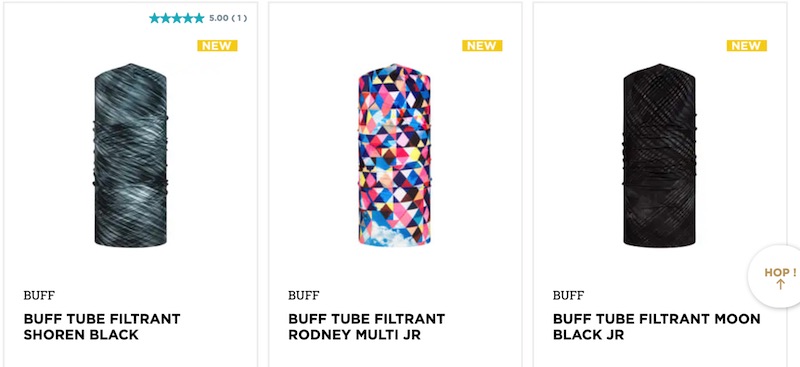Click BUFF brand label above Shoren Black
This screenshot has height=367, width=800.
pyautogui.click(x=39, y=296)
